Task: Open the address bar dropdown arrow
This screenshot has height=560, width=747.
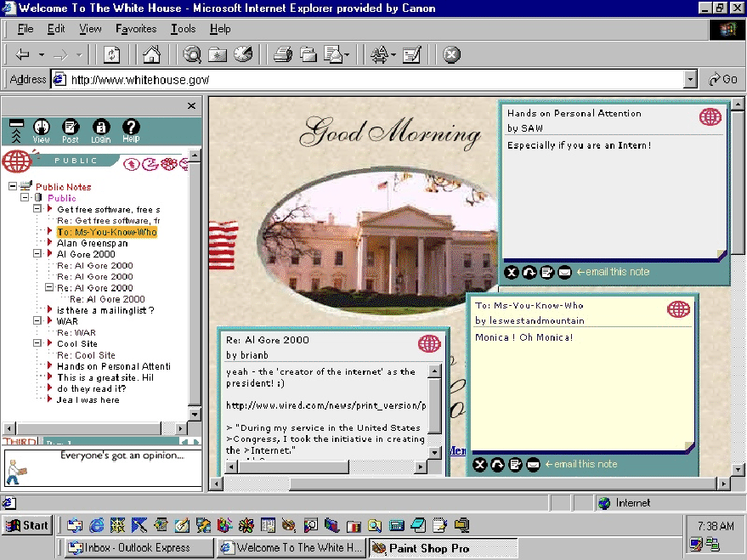Action: pyautogui.click(x=690, y=79)
